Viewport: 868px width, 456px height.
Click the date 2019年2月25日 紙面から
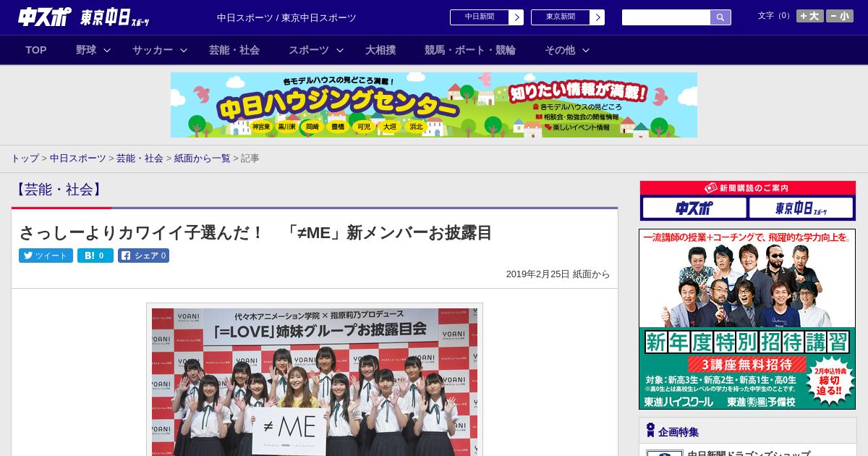(558, 274)
